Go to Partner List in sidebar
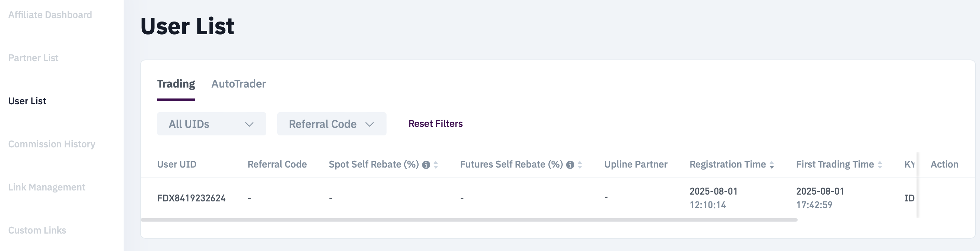This screenshot has height=251, width=980. pyautogui.click(x=33, y=58)
